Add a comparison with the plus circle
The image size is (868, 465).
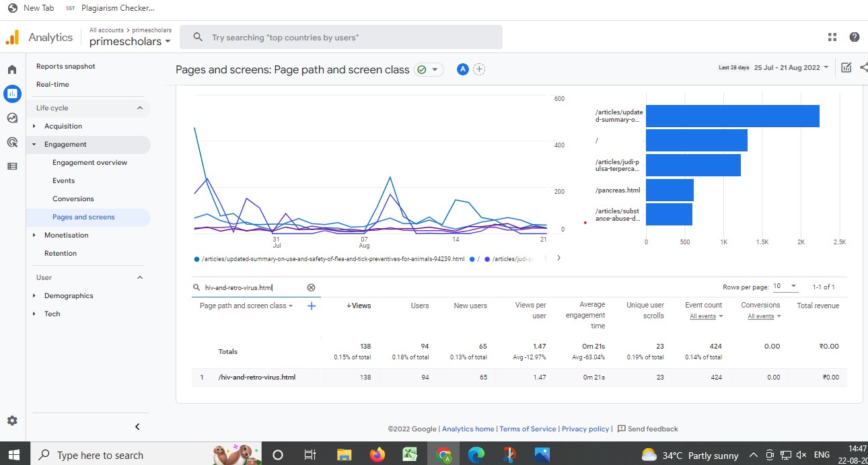click(x=479, y=69)
